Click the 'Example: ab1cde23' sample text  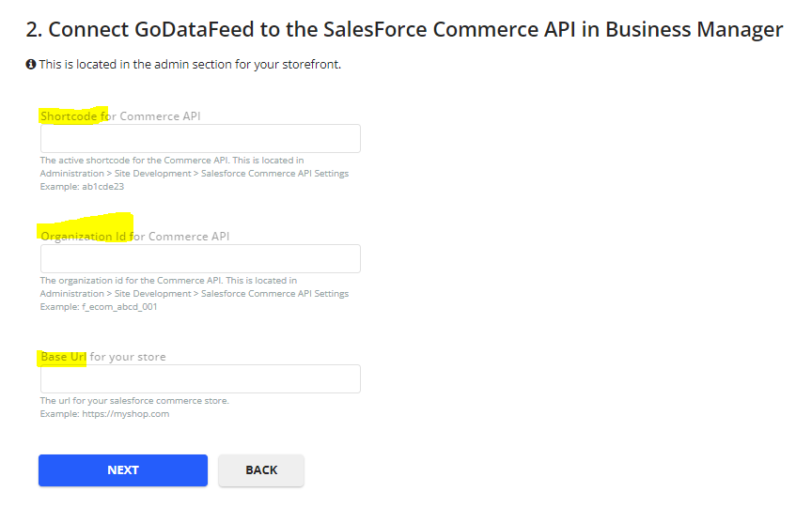(x=82, y=187)
